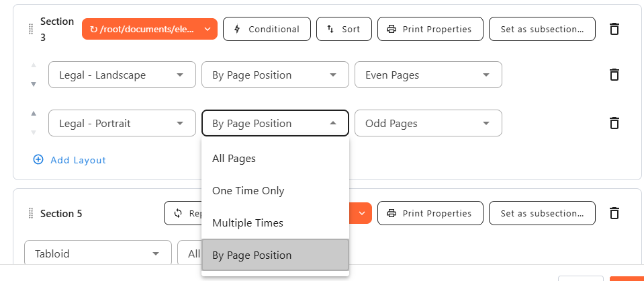Click Set as subsection in Section 5
Screen dimensions: 644x281
pyautogui.click(x=542, y=213)
